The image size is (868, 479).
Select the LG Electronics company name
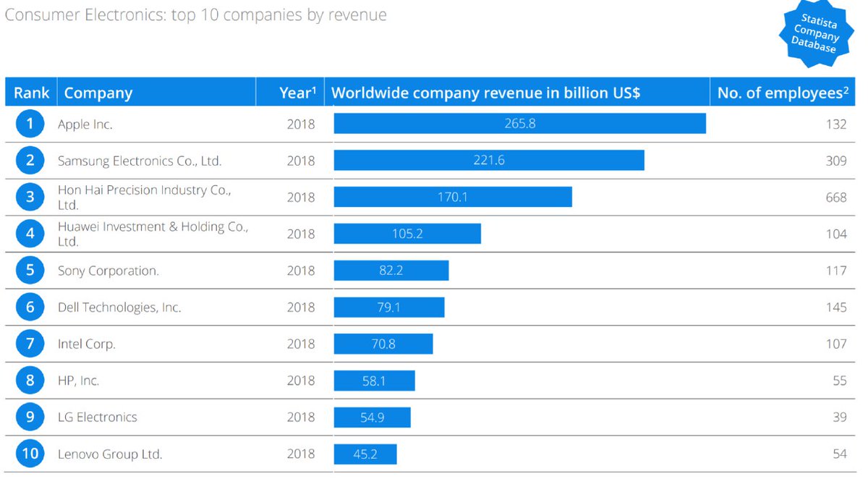coord(98,417)
